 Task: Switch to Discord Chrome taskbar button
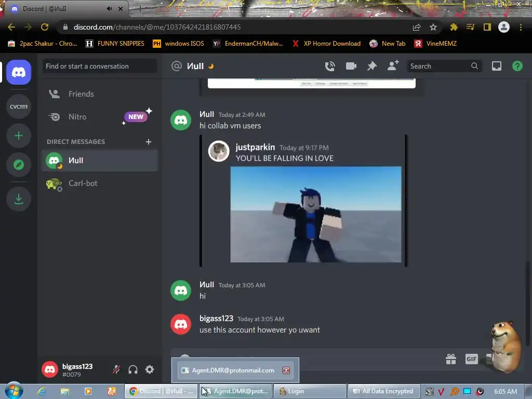(161, 391)
